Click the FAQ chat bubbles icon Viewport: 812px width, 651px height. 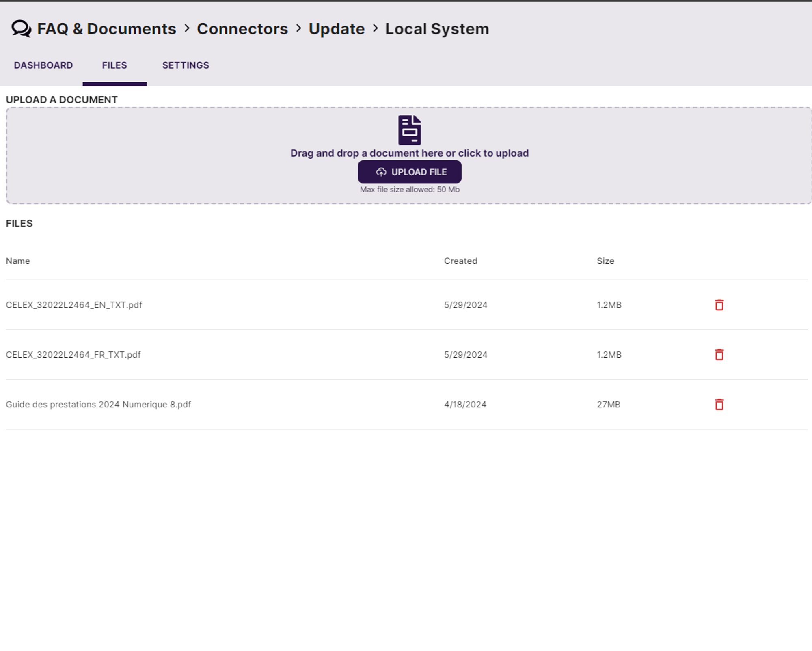[x=21, y=29]
